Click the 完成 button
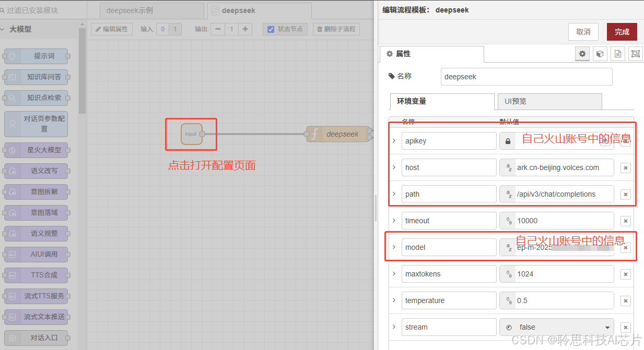 622,32
